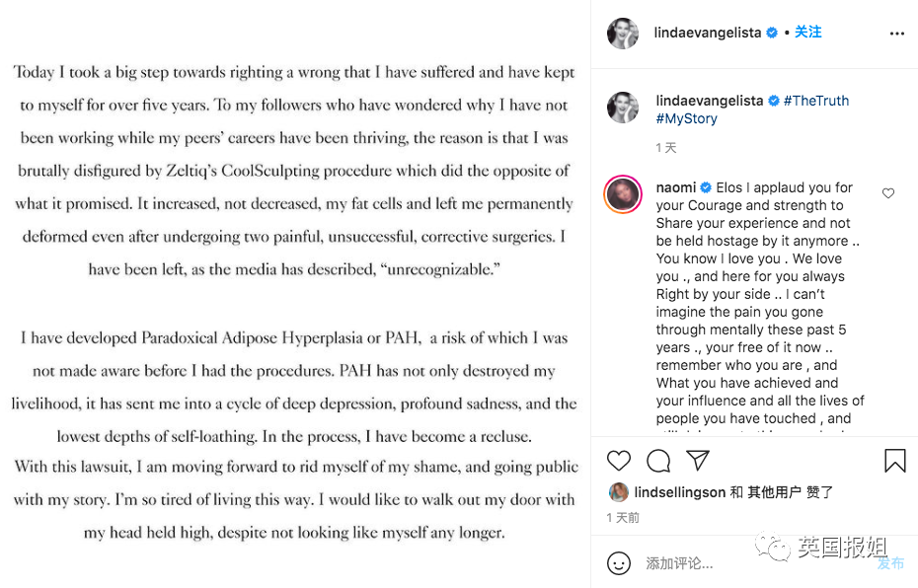Go to naomi's username link
Image resolution: width=918 pixels, height=588 pixels.
(x=676, y=187)
